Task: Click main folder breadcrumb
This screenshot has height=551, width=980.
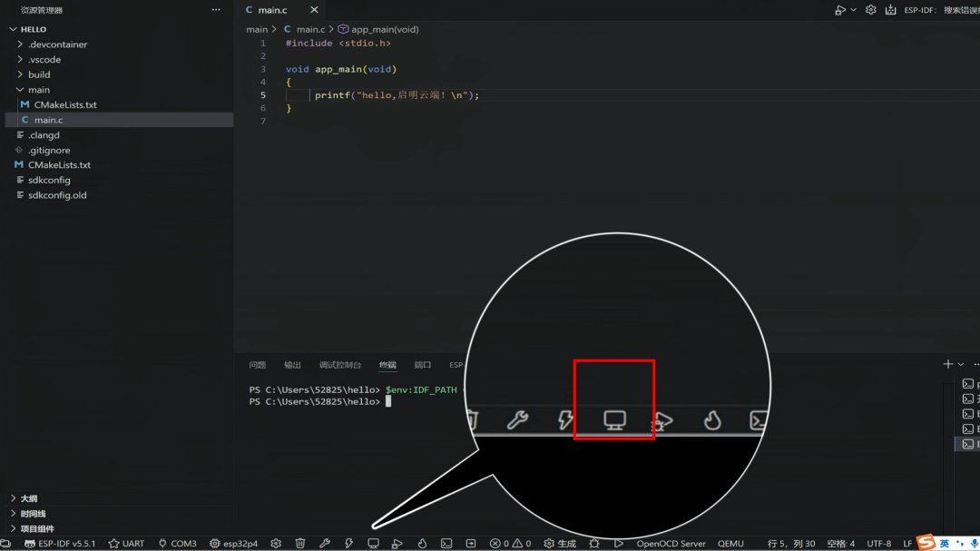Action: pyautogui.click(x=256, y=29)
